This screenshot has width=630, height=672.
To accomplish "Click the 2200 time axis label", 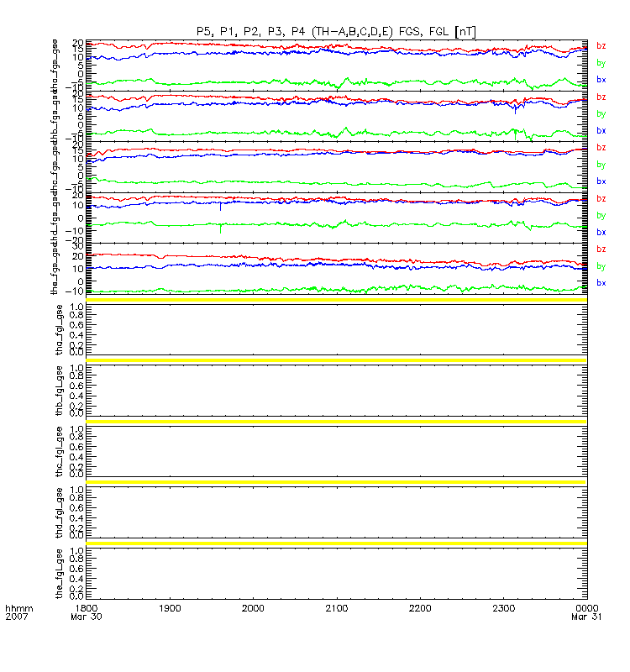I will (x=420, y=608).
